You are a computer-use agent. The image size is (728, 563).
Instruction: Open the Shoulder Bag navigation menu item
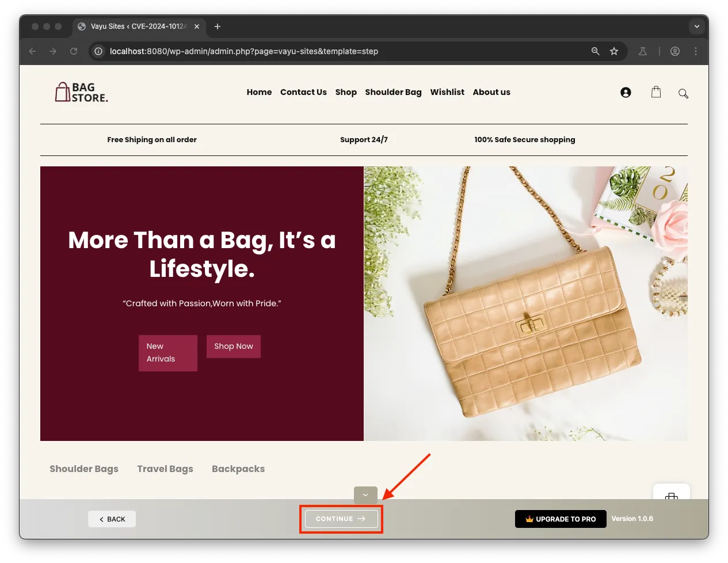coord(393,92)
